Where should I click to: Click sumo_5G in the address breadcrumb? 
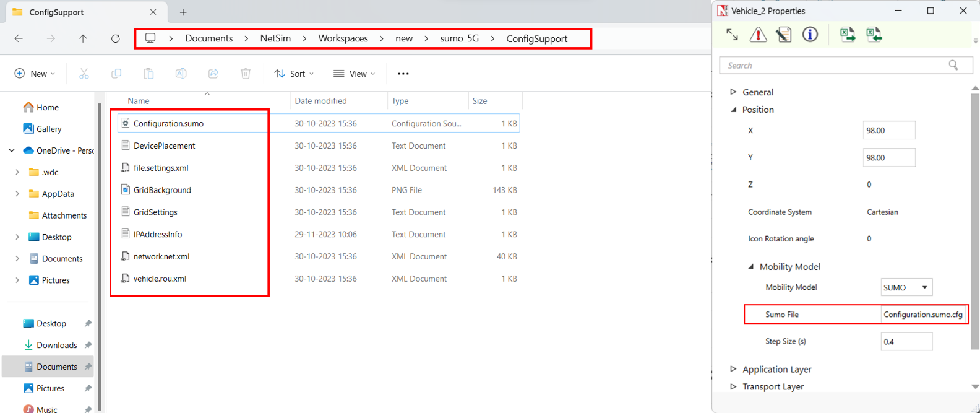coord(460,38)
